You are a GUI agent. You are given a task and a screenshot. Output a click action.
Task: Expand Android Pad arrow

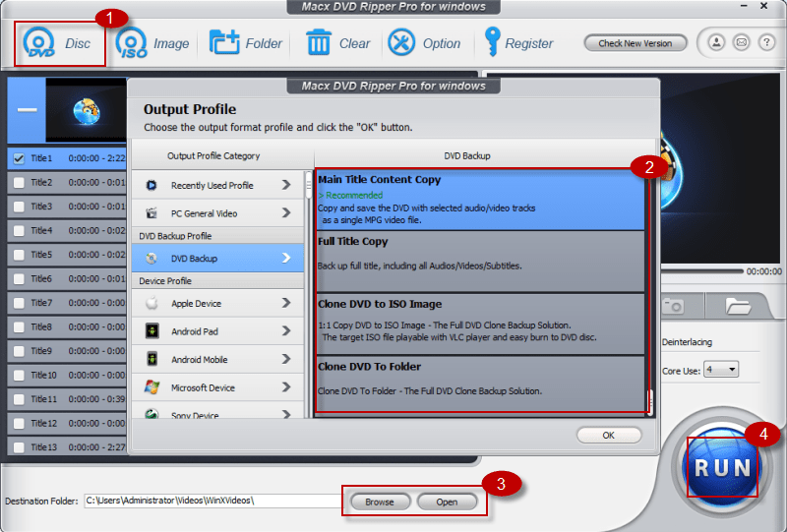(x=286, y=330)
